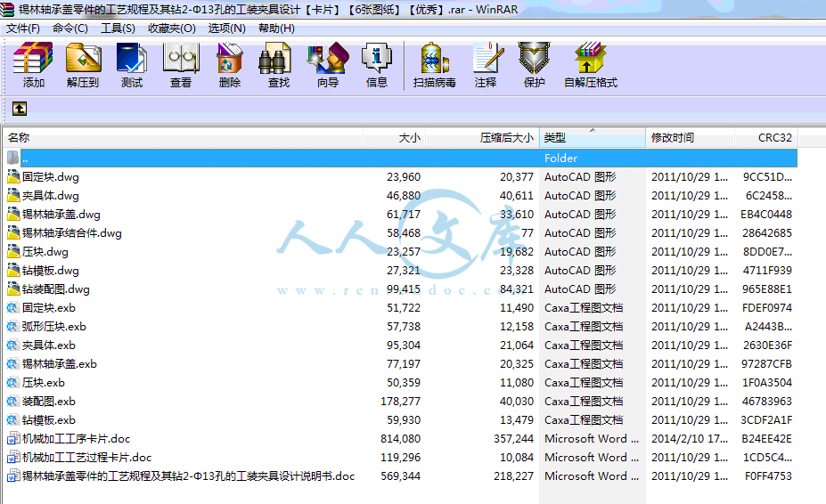The width and height of the screenshot is (826, 504).
Task: Open the 查看 (View) tool
Action: click(x=181, y=64)
